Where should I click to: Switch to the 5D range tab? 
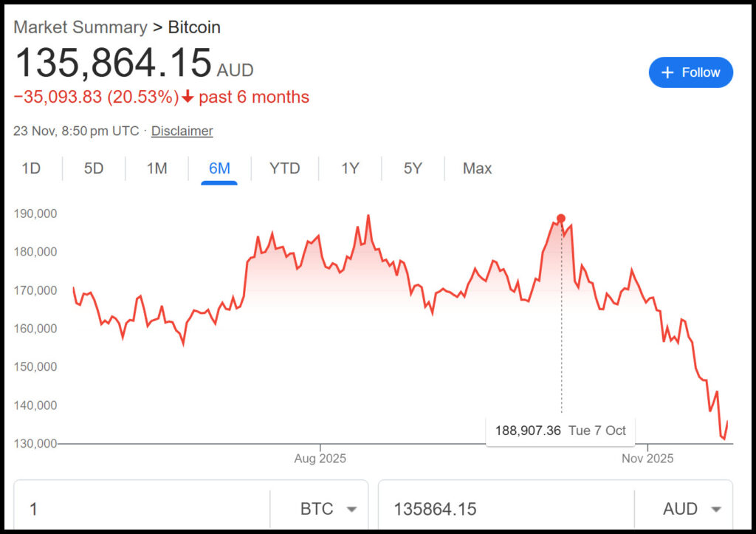click(94, 168)
